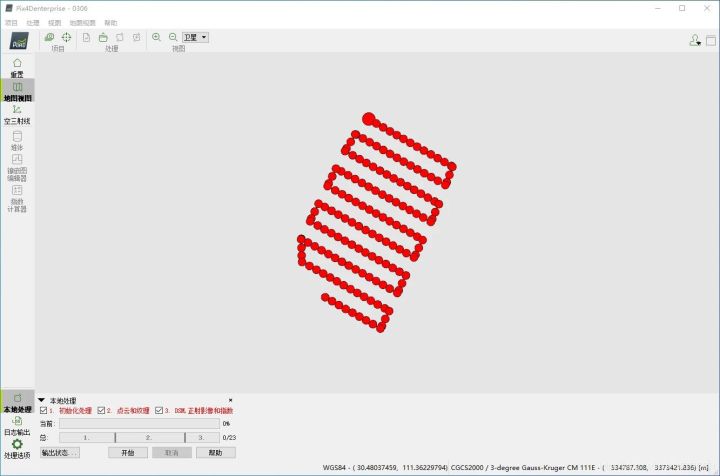The height and width of the screenshot is (476, 720).
Task: Go to the 欢迎 home view
Action: (17, 67)
